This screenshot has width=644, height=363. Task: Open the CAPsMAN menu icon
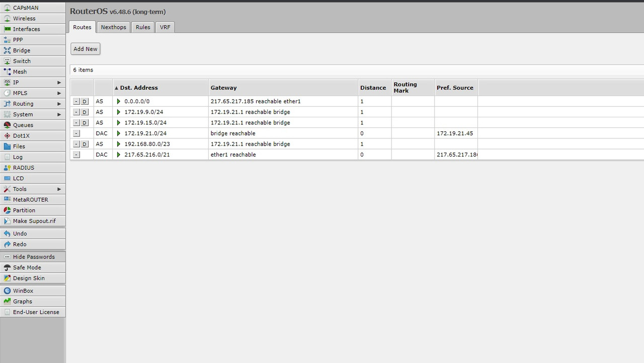tap(7, 8)
